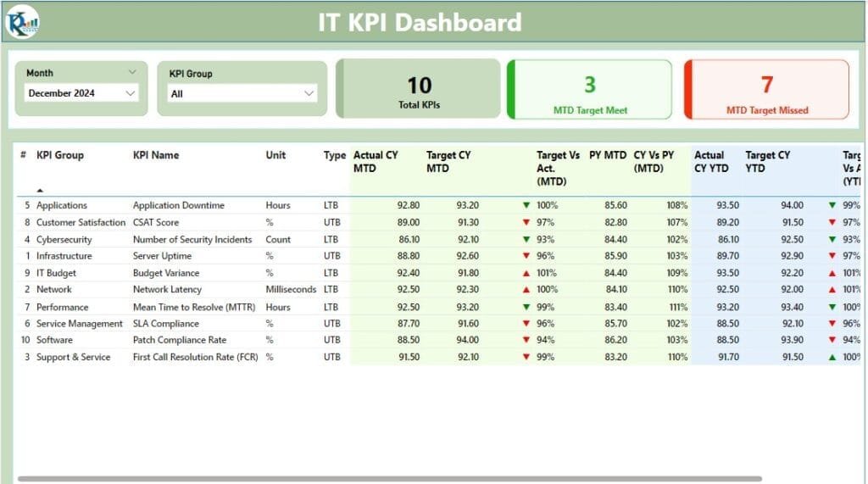Sort by the Unit column header
The height and width of the screenshot is (484, 868).
(x=275, y=155)
